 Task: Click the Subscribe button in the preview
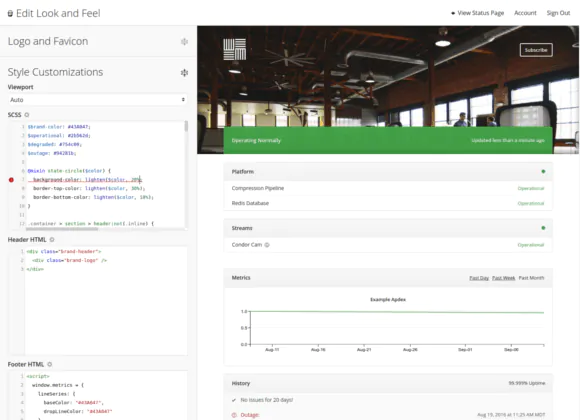(x=536, y=50)
